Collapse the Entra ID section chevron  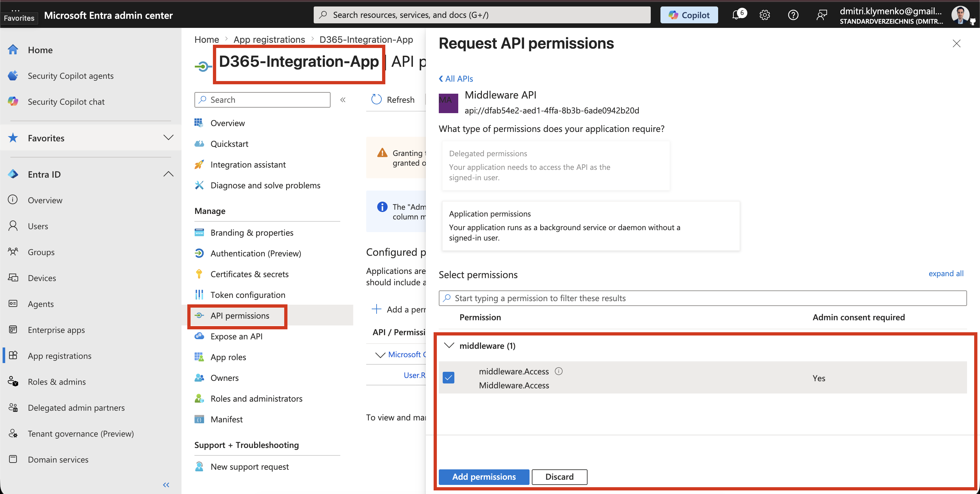(168, 174)
